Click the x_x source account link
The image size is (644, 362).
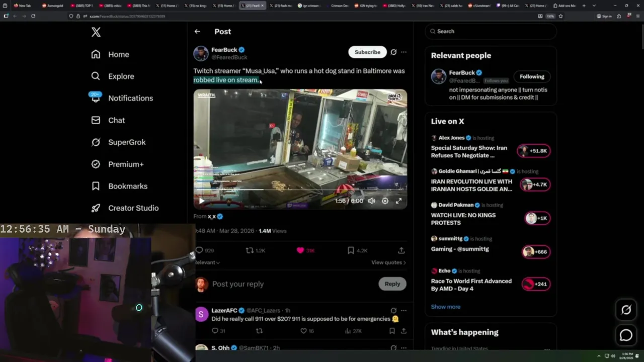pos(212,216)
